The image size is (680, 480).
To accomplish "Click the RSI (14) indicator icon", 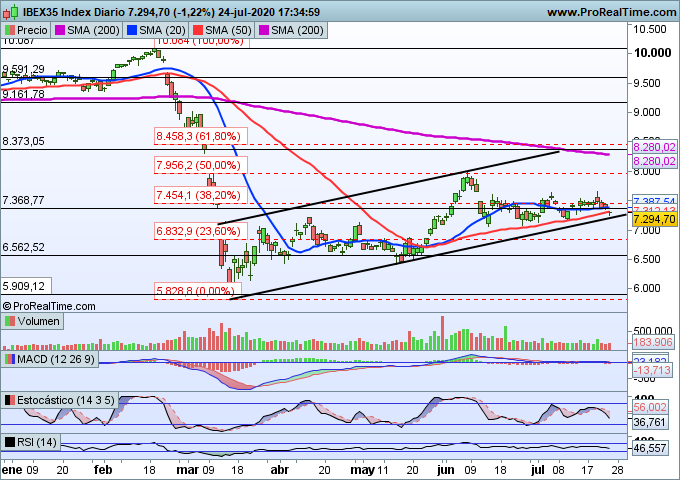I will tap(9, 442).
